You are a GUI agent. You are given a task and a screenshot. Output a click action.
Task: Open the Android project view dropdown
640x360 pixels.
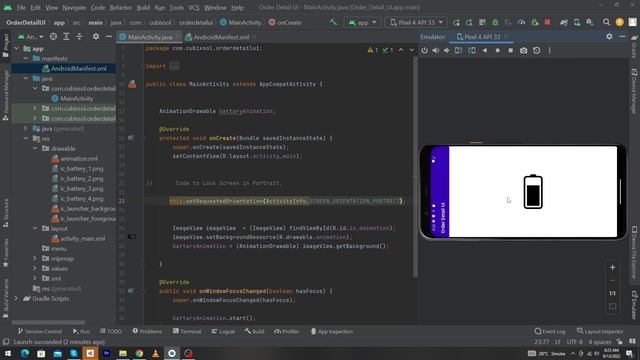(31, 37)
